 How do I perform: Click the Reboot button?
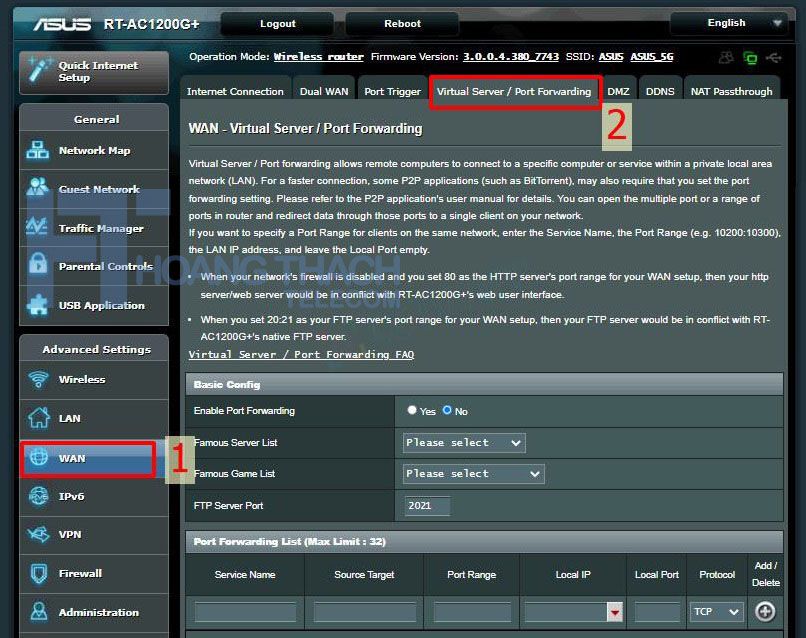pos(402,24)
